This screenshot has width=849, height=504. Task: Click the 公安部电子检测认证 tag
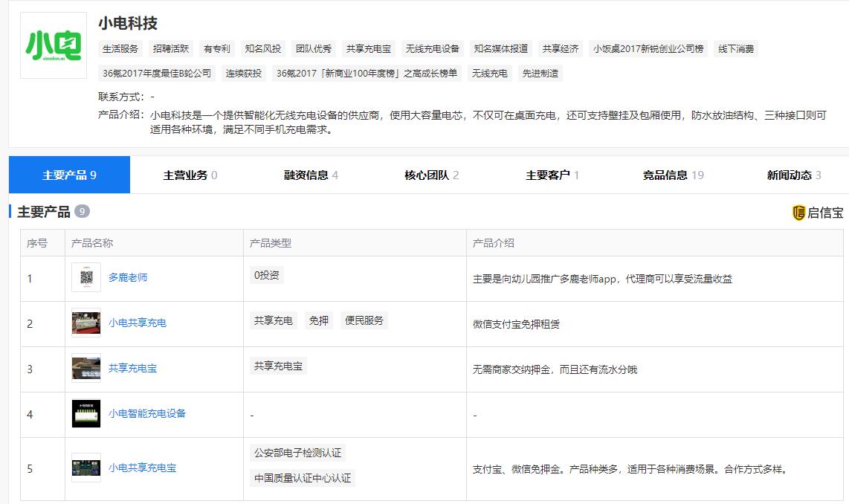[298, 453]
